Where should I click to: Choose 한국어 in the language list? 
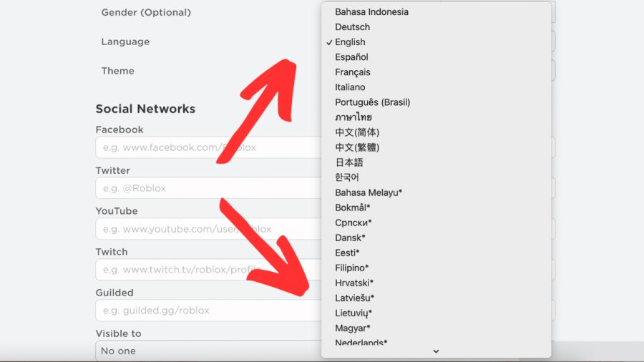(x=347, y=177)
